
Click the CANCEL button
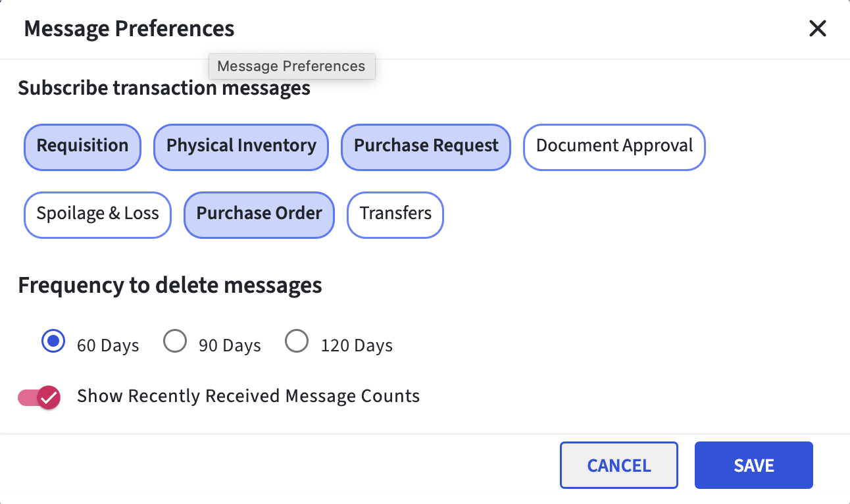(618, 465)
